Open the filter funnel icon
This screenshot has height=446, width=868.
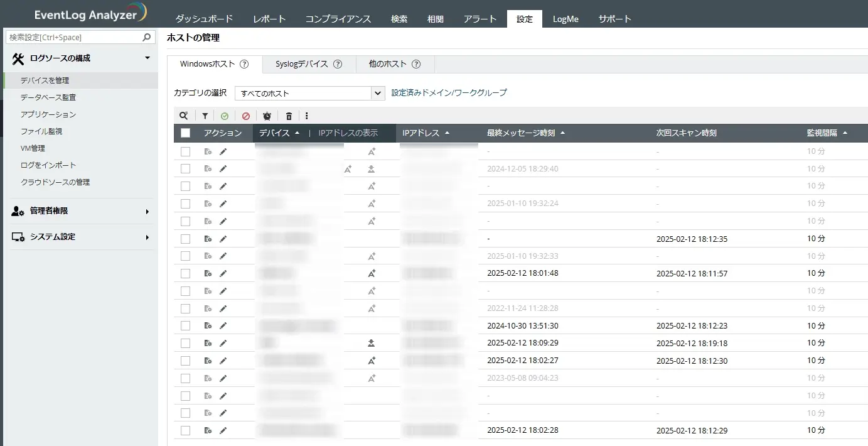[x=205, y=116]
